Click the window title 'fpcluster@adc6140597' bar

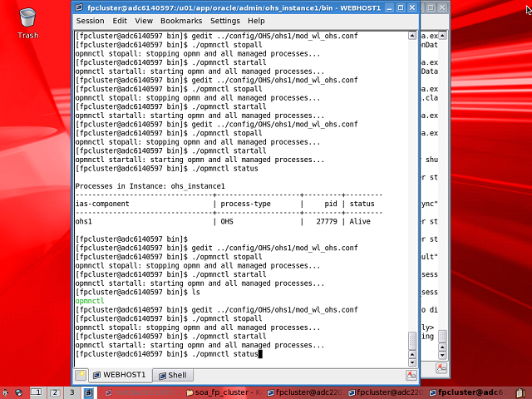tap(234, 7)
